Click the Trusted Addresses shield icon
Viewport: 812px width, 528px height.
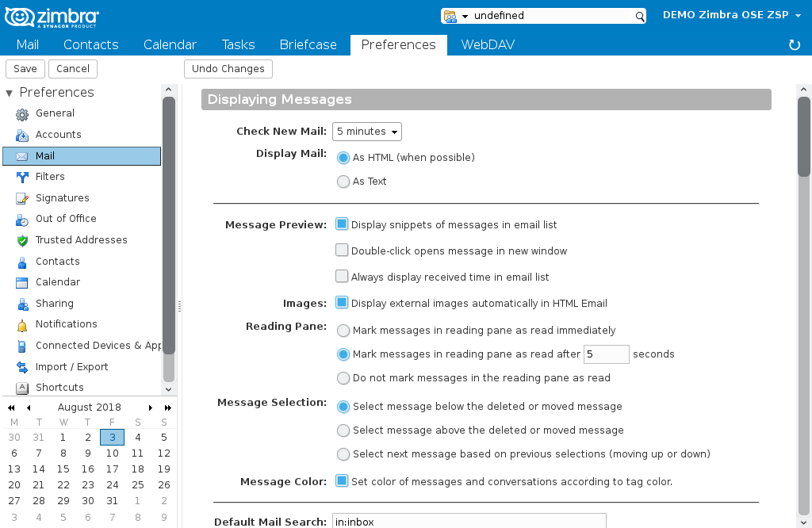21,241
